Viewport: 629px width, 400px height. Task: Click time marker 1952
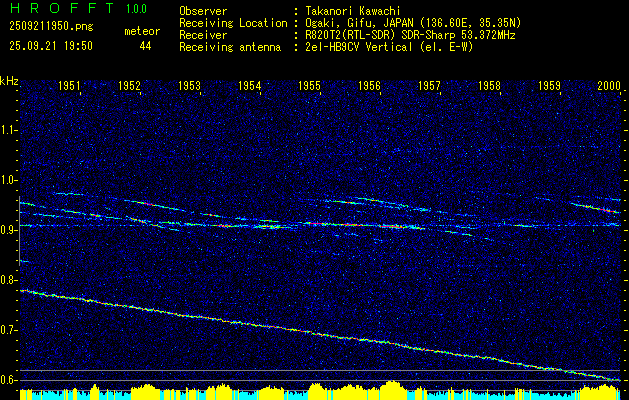click(x=130, y=85)
